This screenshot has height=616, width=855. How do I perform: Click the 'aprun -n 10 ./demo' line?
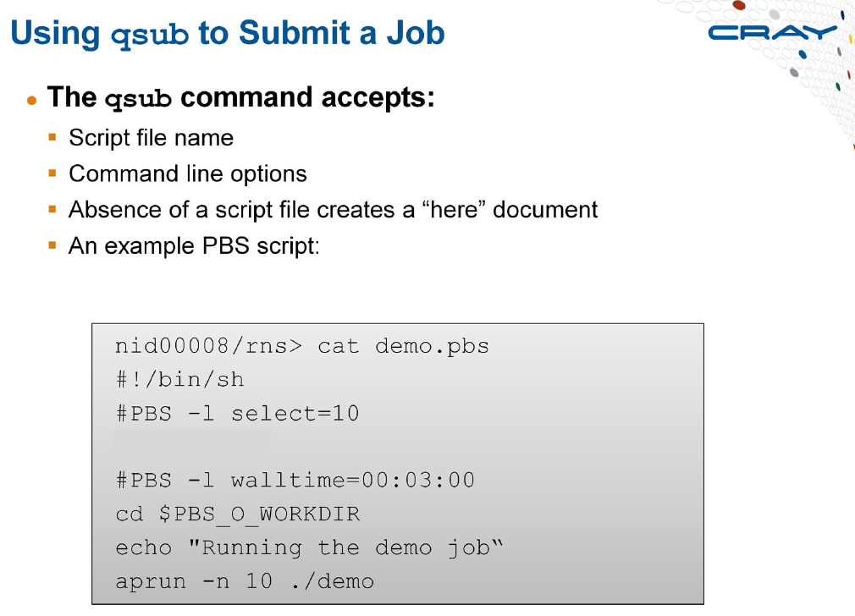point(245,581)
